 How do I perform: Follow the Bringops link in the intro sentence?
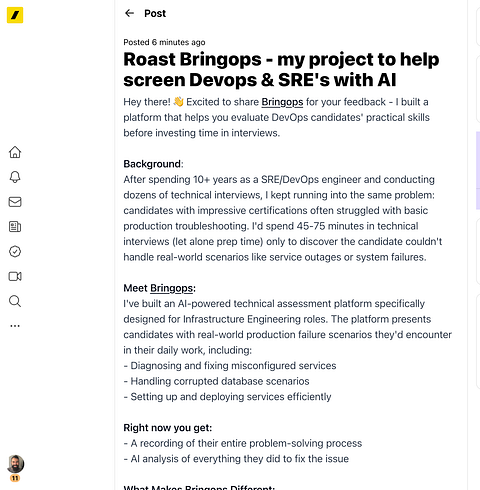coord(282,102)
